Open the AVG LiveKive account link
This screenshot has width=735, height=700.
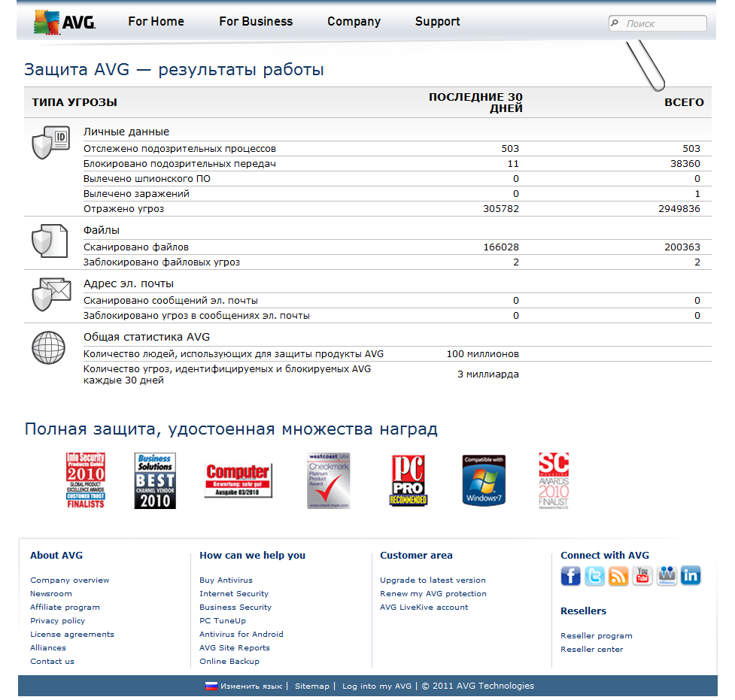point(424,608)
